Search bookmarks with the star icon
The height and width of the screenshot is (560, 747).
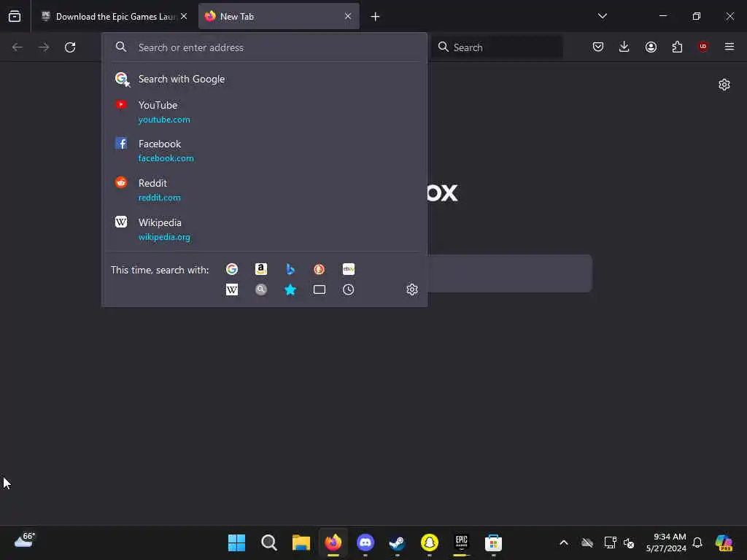pos(290,289)
